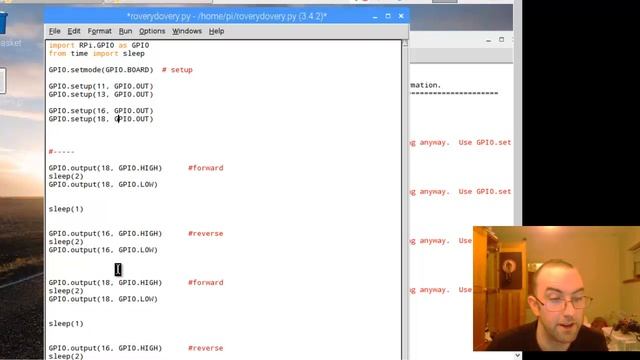640x360 pixels.
Task: Open the Edit menu
Action: click(74, 31)
